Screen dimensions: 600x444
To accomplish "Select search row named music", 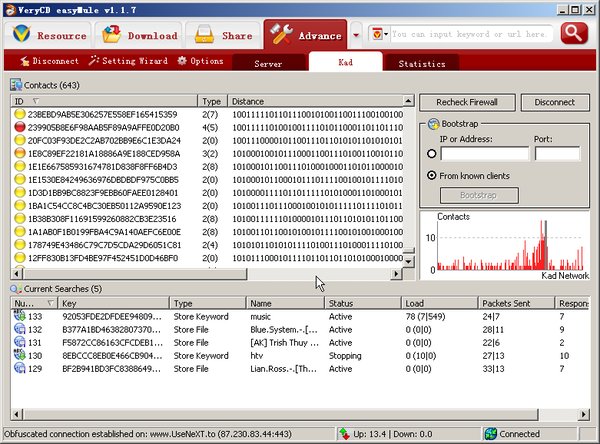I will click(300, 316).
